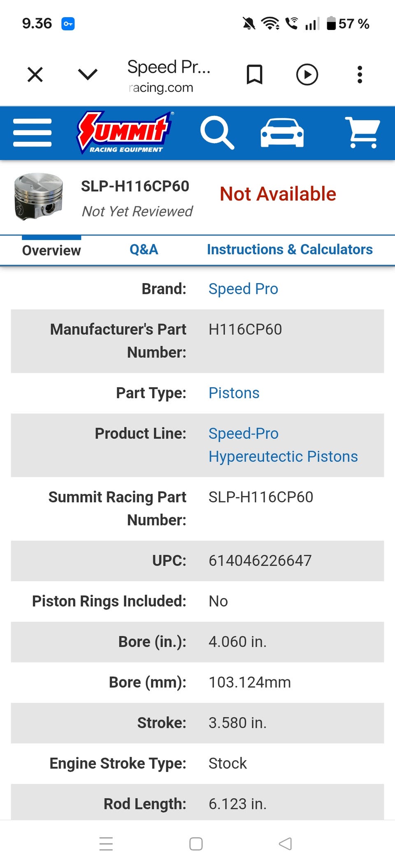The width and height of the screenshot is (395, 868).
Task: Tap the browser play circle icon
Action: click(x=307, y=75)
